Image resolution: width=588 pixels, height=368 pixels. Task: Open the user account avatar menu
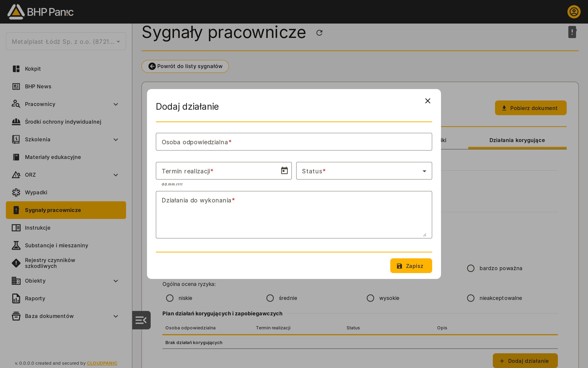[574, 12]
